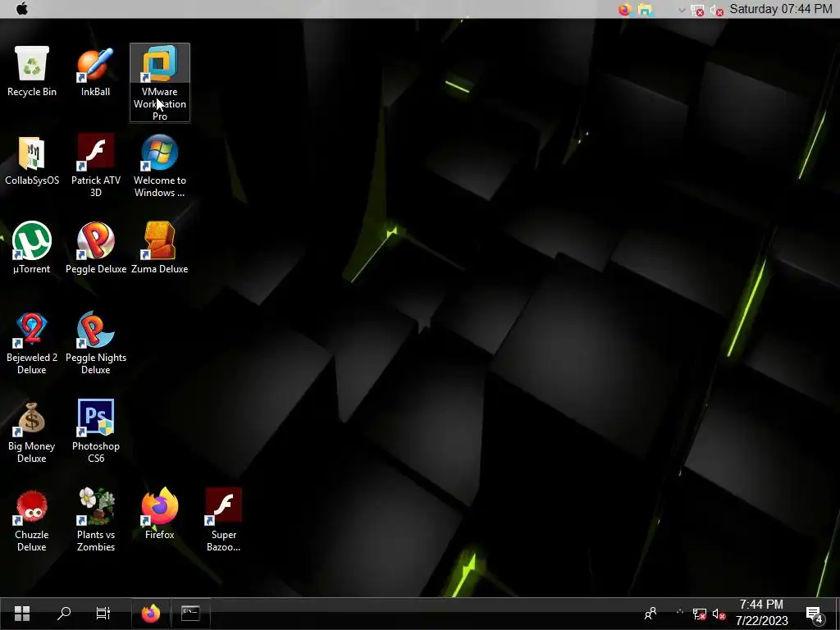Open Task View on the taskbar
The image size is (840, 630).
pos(103,613)
